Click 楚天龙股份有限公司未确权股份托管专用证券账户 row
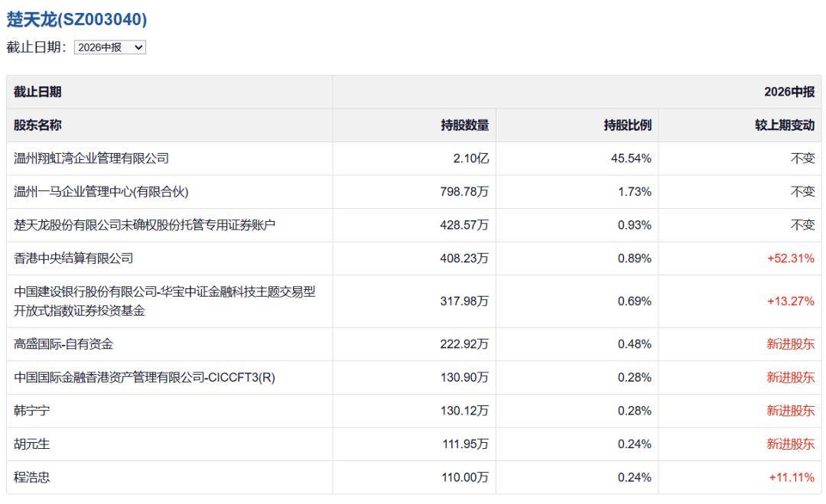The width and height of the screenshot is (826, 504). click(414, 226)
